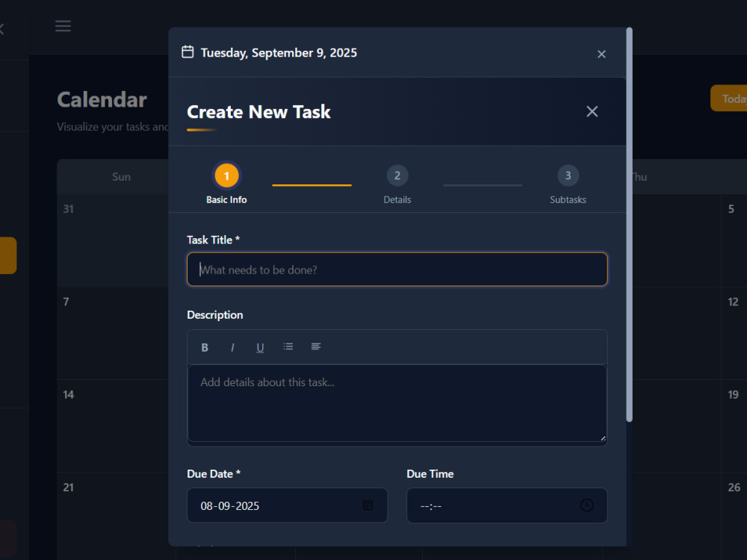
Task: Toggle underline formatting in Description toolbar
Action: [x=260, y=347]
